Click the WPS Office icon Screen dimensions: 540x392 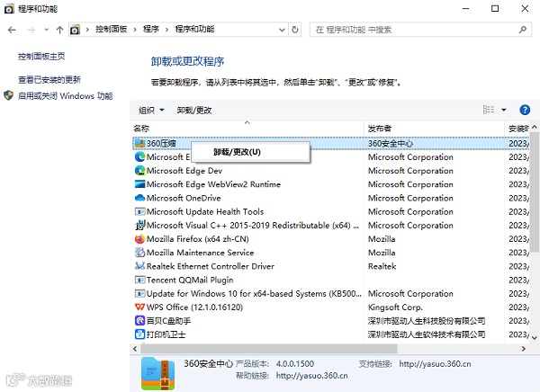[x=139, y=307]
